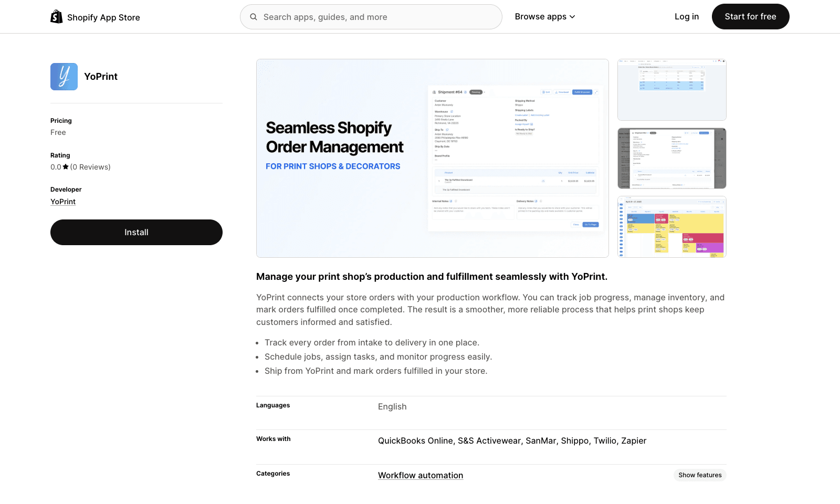The height and width of the screenshot is (504, 840).
Task: Click the 'Track every order from intake' bullet
Action: point(372,343)
